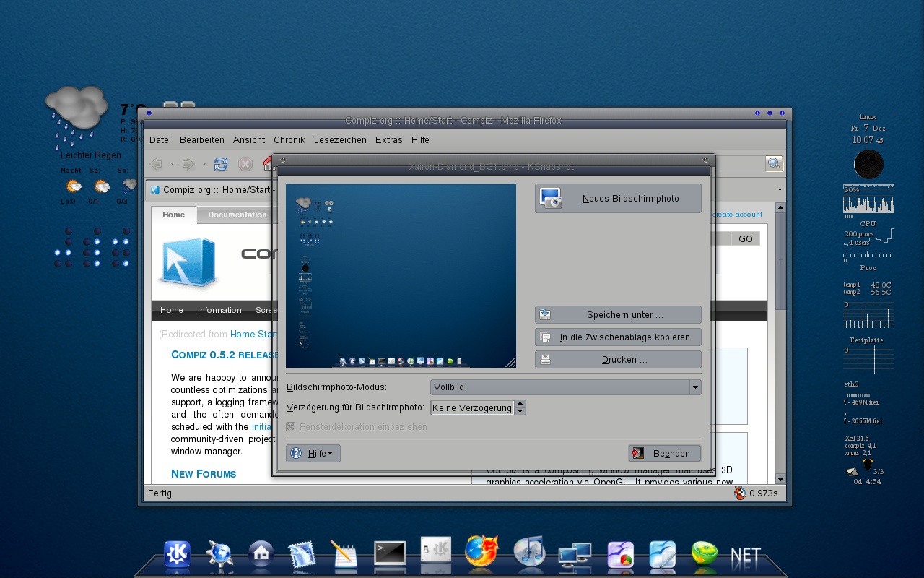Image resolution: width=924 pixels, height=578 pixels.
Task: Open the KDE control switch dock icon
Action: point(436,551)
